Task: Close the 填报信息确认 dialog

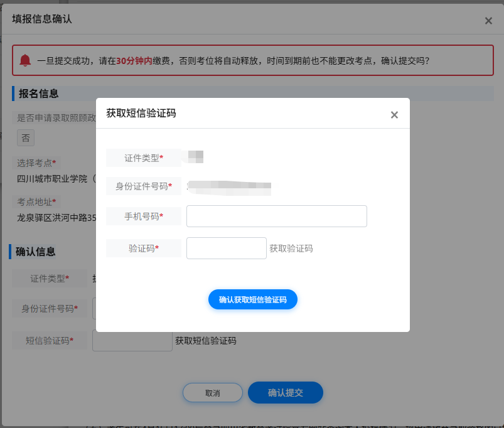Action: point(488,20)
